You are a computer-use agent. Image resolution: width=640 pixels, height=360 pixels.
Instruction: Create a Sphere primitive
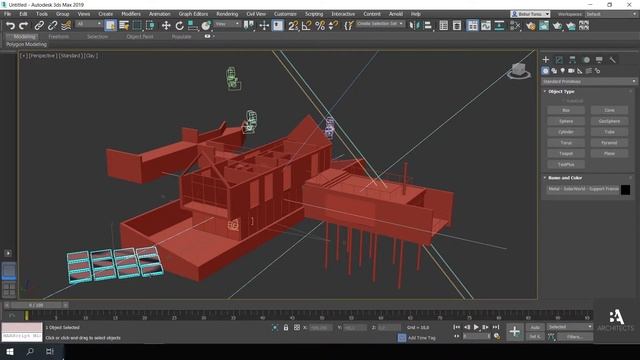tap(566, 121)
